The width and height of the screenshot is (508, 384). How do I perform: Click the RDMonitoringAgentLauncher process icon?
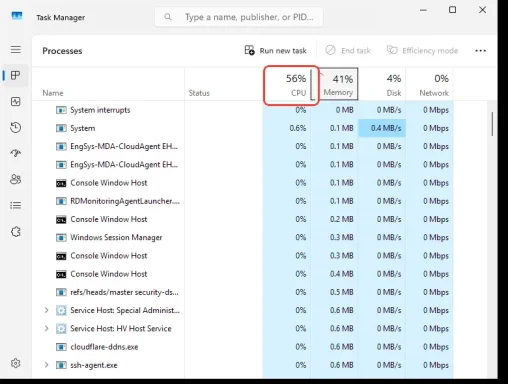tap(61, 201)
